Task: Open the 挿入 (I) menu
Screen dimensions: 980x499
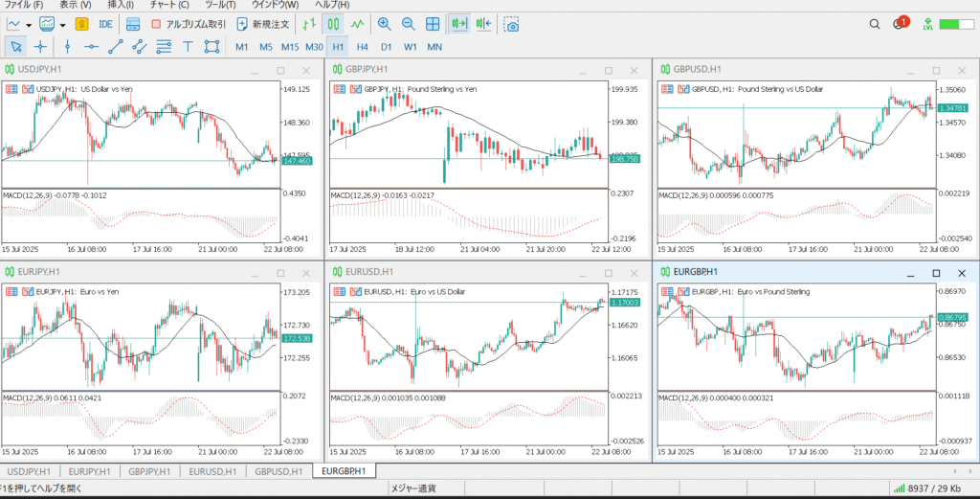Action: (x=121, y=5)
